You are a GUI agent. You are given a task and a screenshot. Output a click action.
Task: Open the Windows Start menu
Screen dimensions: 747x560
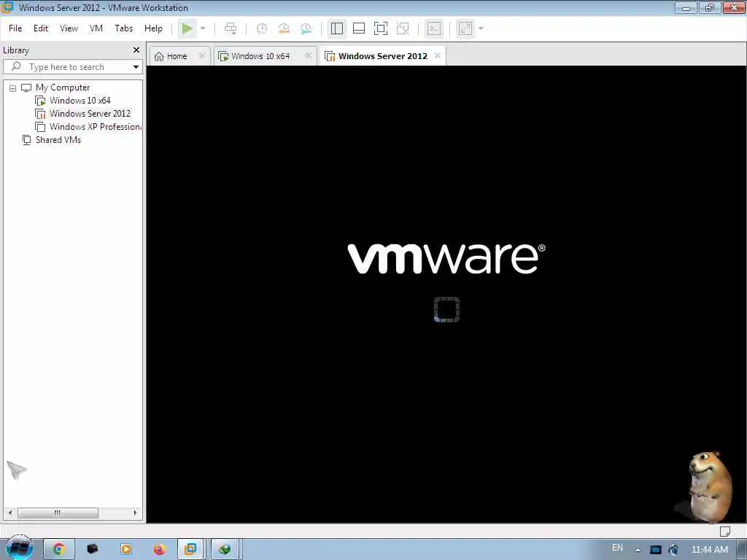click(19, 548)
